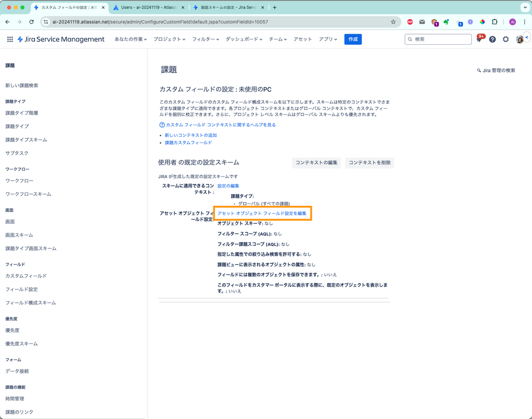The height and width of the screenshot is (419, 532).
Task: Open notifications via the bell icon showing 9+
Action: 479,39
